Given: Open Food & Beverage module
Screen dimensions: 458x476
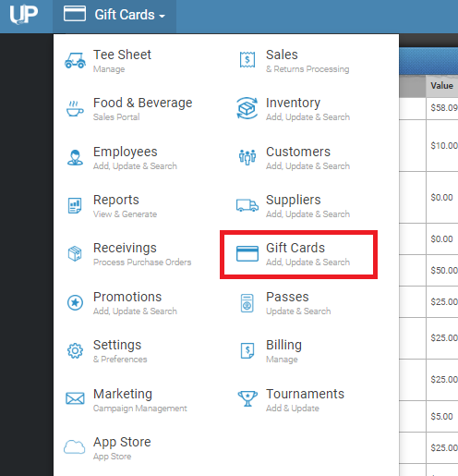Looking at the screenshot, I should (143, 103).
